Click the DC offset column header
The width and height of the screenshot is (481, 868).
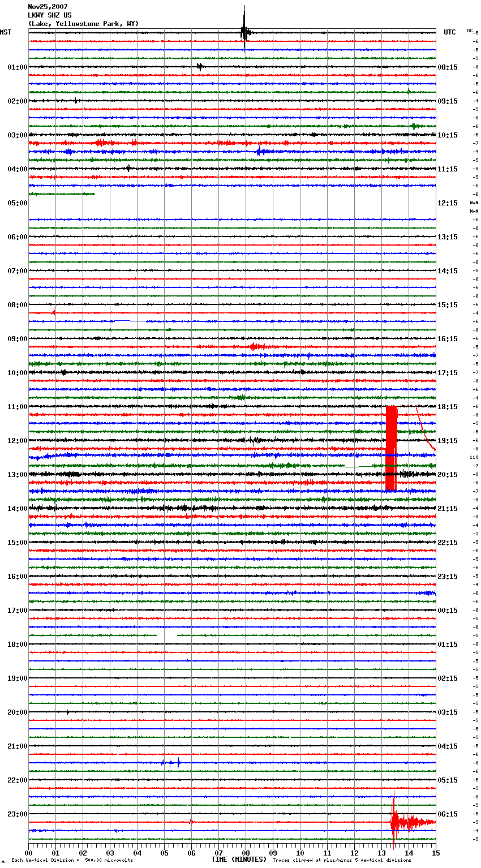click(x=470, y=31)
